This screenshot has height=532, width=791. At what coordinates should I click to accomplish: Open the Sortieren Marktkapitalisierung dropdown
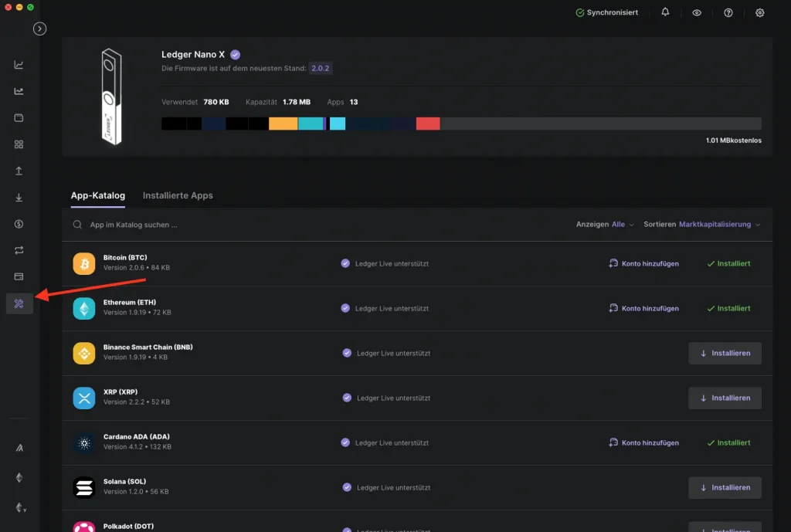[x=718, y=225]
